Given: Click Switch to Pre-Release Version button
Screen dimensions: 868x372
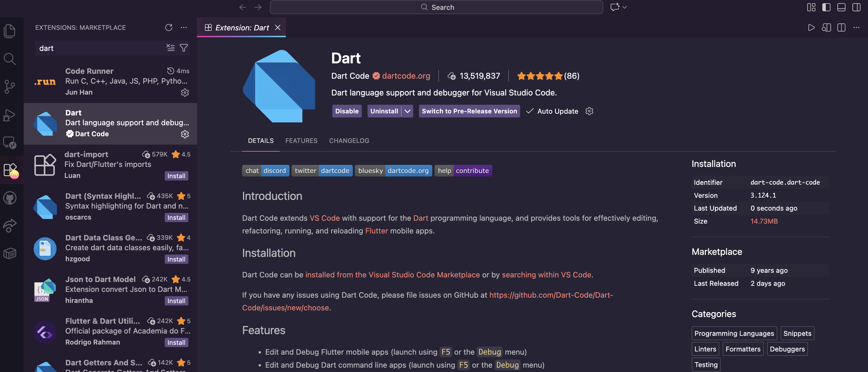Looking at the screenshot, I should pyautogui.click(x=469, y=111).
